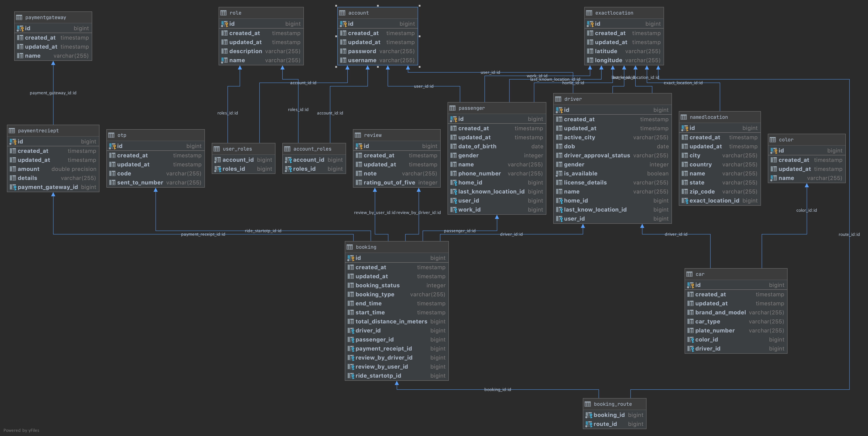Click the table icon on the paymentgateway header

(x=19, y=18)
